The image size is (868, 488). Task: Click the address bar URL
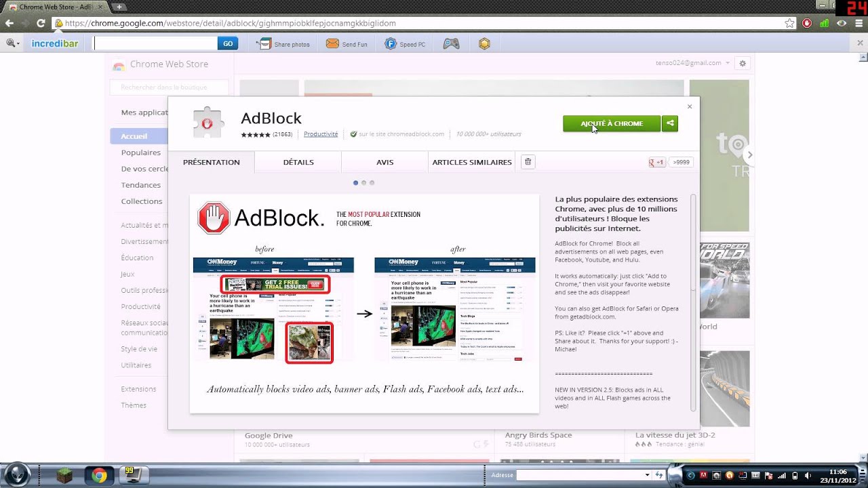point(231,23)
